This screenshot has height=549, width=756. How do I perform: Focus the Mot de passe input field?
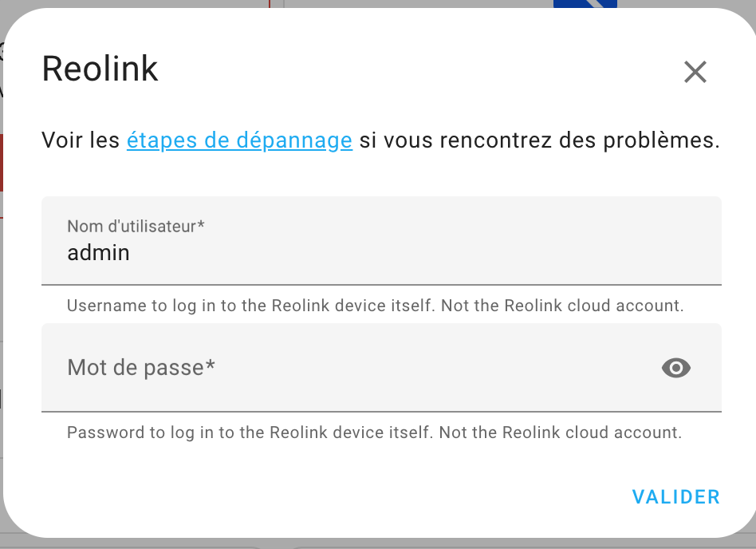pyautogui.click(x=381, y=368)
